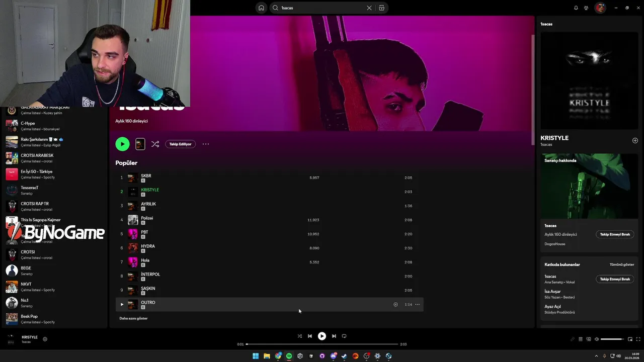The width and height of the screenshot is (644, 362).
Task: Click Tümünü göster in credits section
Action: (622, 264)
